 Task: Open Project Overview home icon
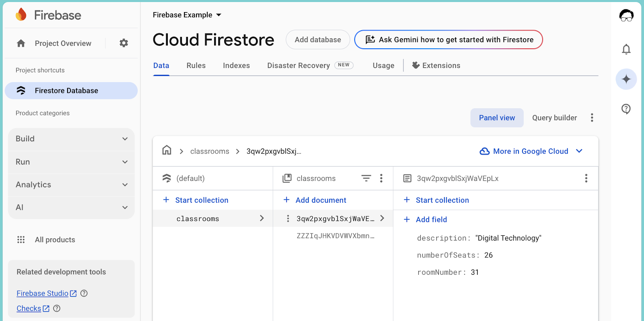[21, 43]
